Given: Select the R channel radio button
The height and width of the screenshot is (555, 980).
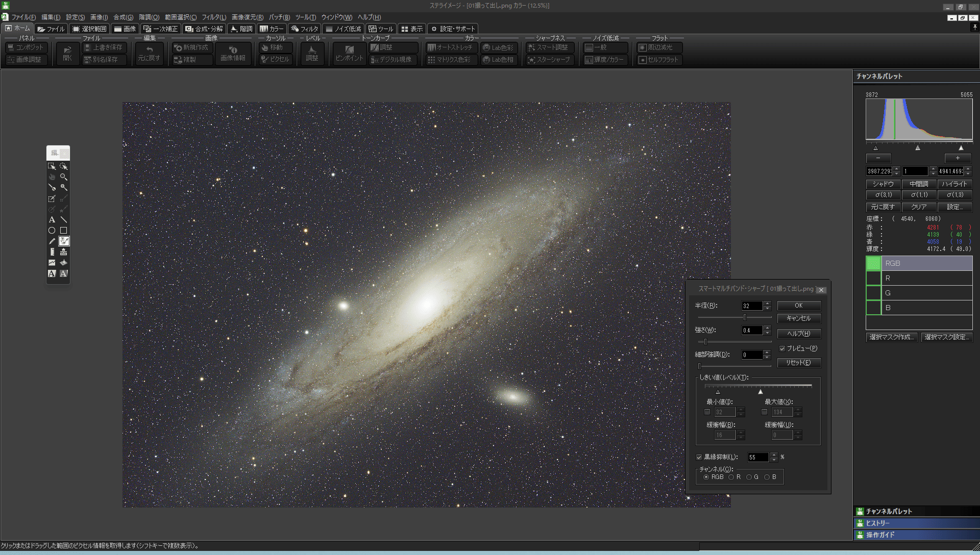Looking at the screenshot, I should pyautogui.click(x=731, y=477).
